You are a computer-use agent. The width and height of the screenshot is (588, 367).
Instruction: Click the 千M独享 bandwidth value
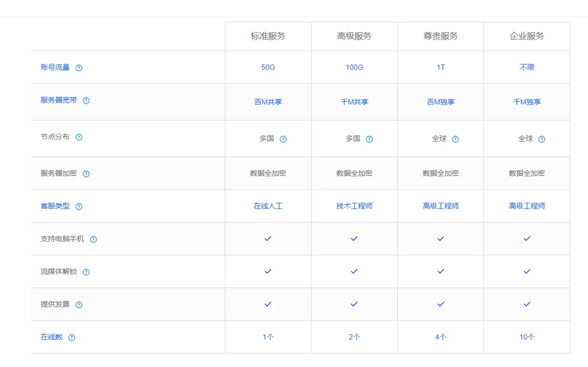tap(527, 102)
